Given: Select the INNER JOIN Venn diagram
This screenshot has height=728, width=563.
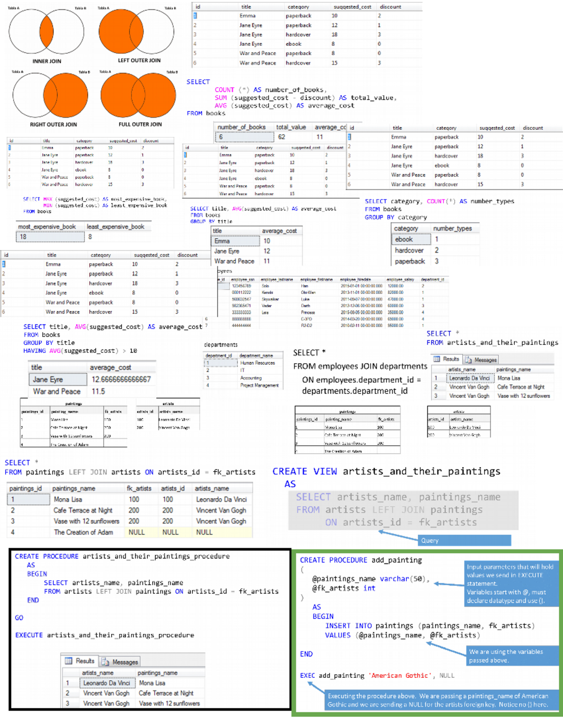Looking at the screenshot, I should click(x=46, y=30).
